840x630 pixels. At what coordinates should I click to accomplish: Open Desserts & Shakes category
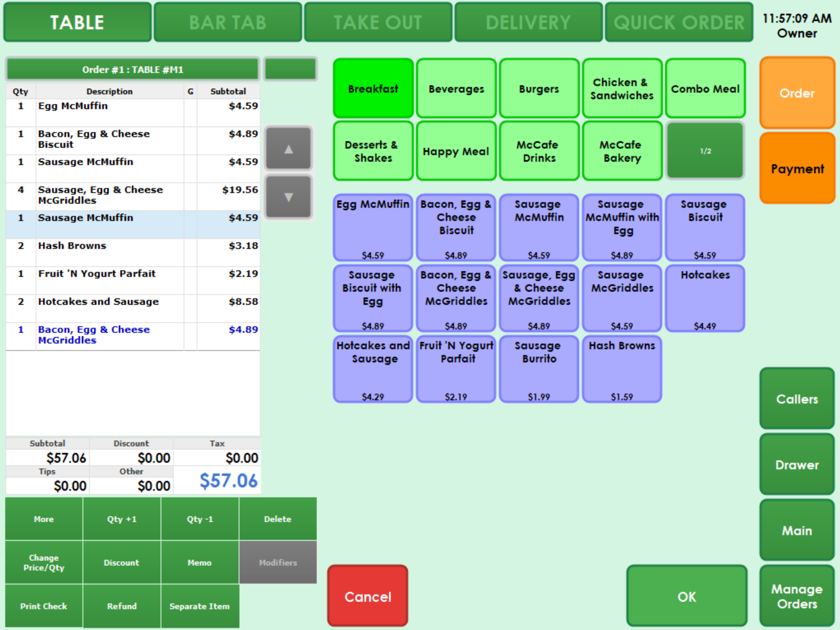[373, 151]
